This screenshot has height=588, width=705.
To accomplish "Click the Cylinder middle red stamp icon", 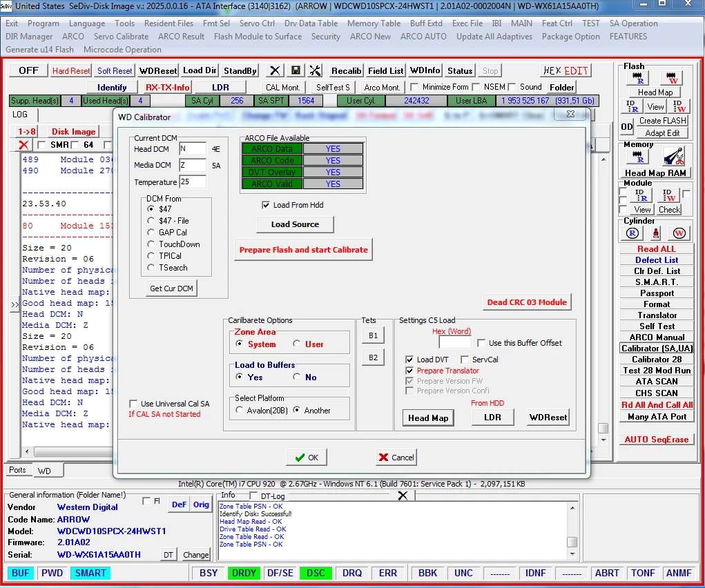I will click(x=656, y=233).
